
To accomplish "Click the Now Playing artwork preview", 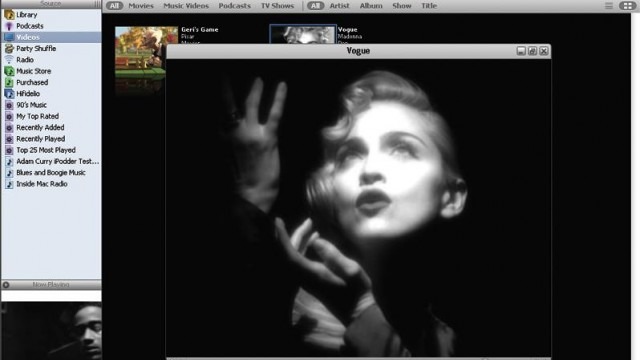I will pos(51,331).
